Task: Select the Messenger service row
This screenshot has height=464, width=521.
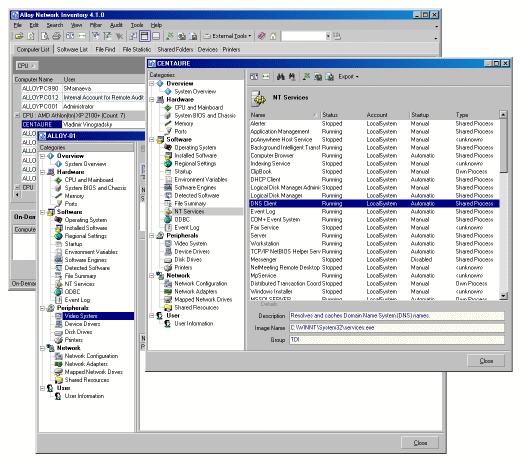Action: (x=374, y=260)
